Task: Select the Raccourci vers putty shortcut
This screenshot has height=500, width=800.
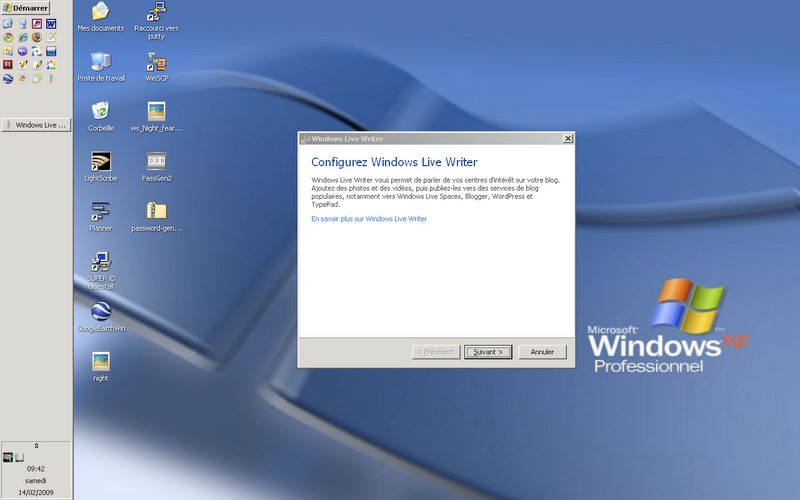Action: pyautogui.click(x=156, y=20)
